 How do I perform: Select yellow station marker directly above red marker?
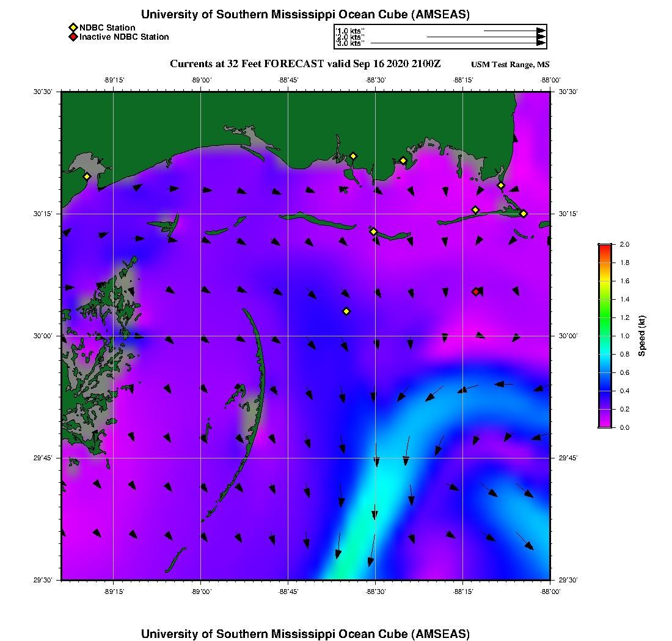[x=475, y=210]
